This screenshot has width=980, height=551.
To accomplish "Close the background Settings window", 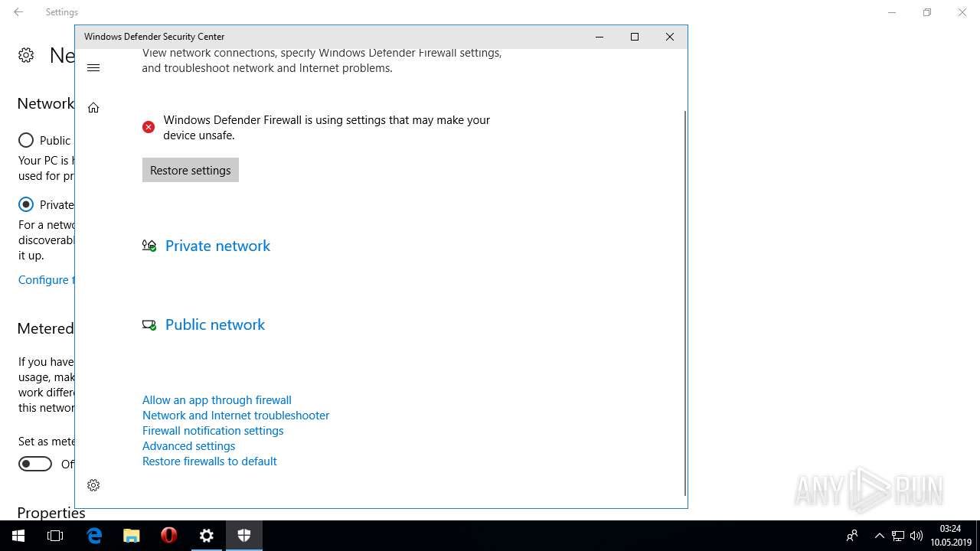I will [962, 12].
